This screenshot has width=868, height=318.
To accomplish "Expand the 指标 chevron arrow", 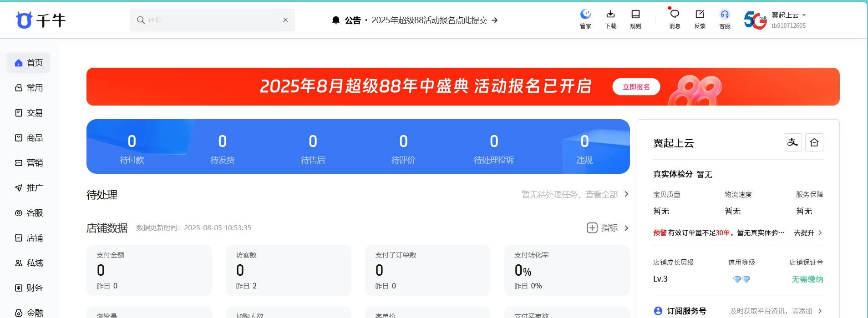I will click(x=626, y=228).
